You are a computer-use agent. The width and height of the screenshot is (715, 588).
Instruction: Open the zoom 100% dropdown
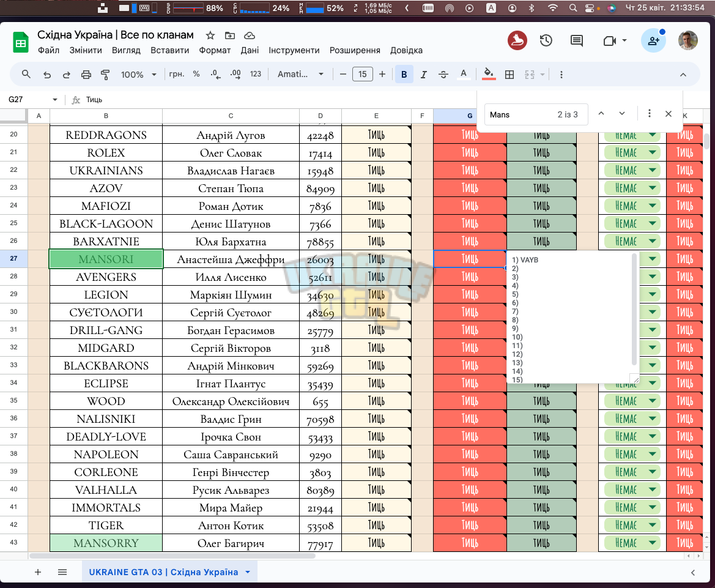click(139, 75)
